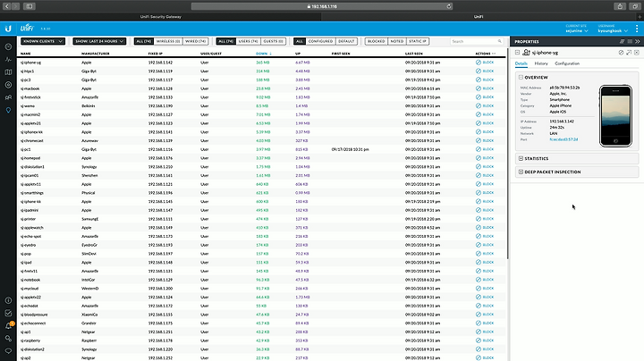Open the Map icon in the sidebar

coord(8,72)
